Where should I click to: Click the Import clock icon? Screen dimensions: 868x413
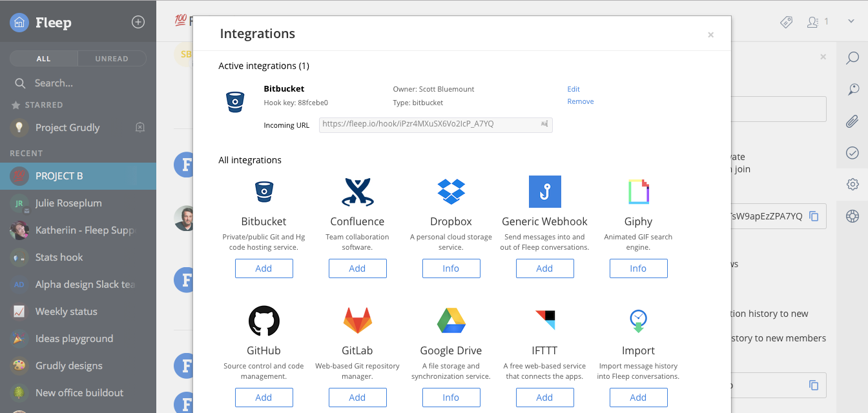[638, 321]
